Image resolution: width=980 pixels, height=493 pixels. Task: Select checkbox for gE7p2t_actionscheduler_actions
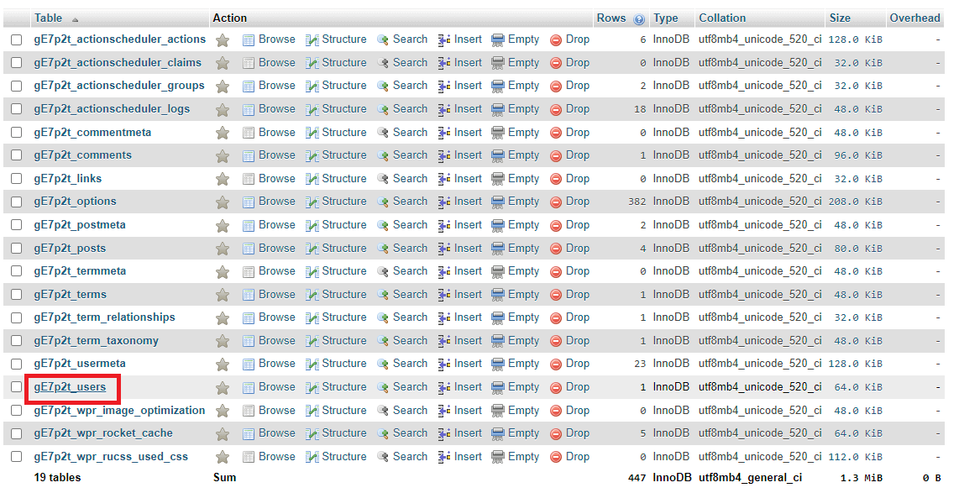click(17, 39)
